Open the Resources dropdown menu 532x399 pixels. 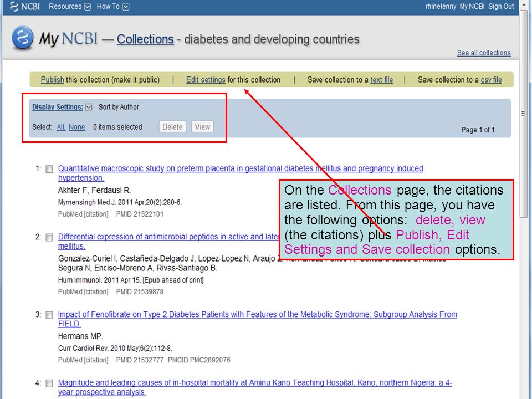pyautogui.click(x=70, y=7)
